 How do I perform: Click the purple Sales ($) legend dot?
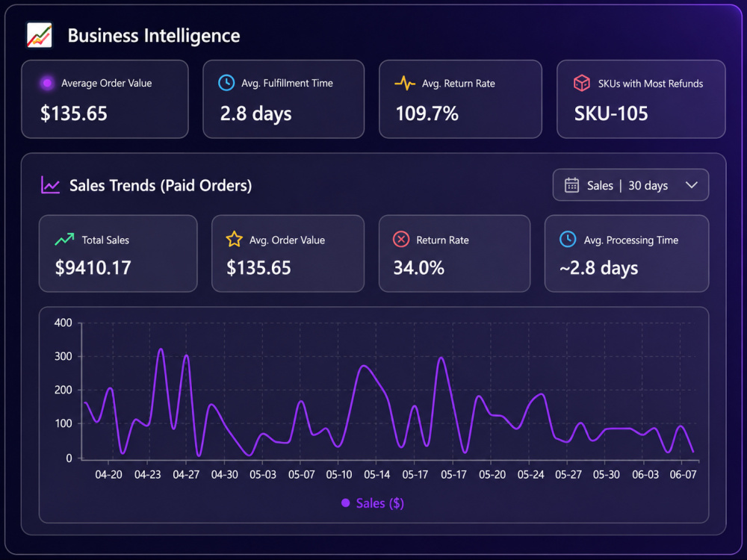point(346,503)
